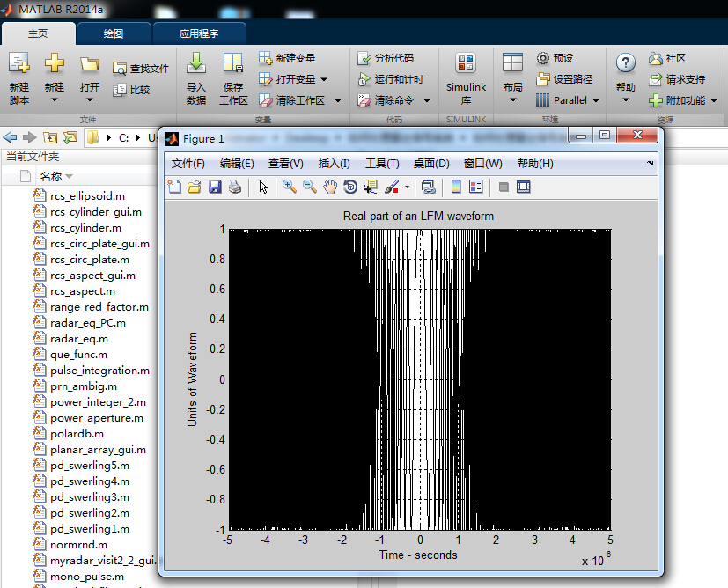Open the Tools (工具) menu in Figure 1
This screenshot has height=588, width=728.
[x=382, y=164]
